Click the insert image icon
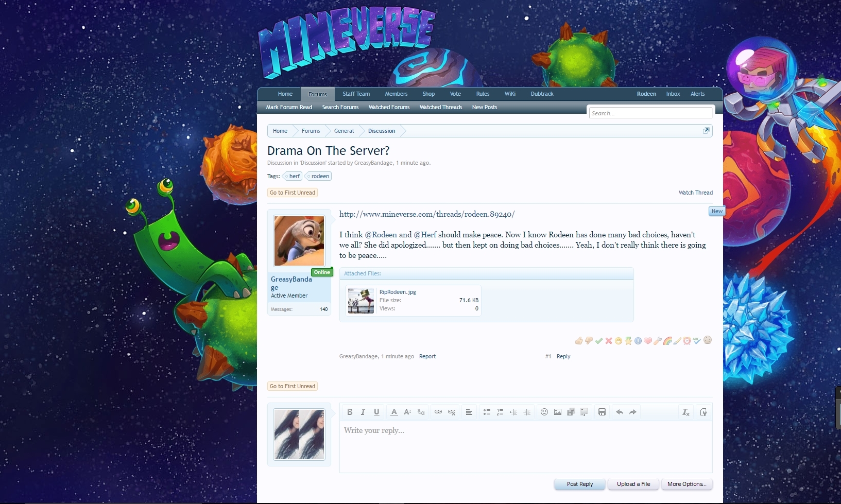Image resolution: width=841 pixels, height=504 pixels. point(558,412)
